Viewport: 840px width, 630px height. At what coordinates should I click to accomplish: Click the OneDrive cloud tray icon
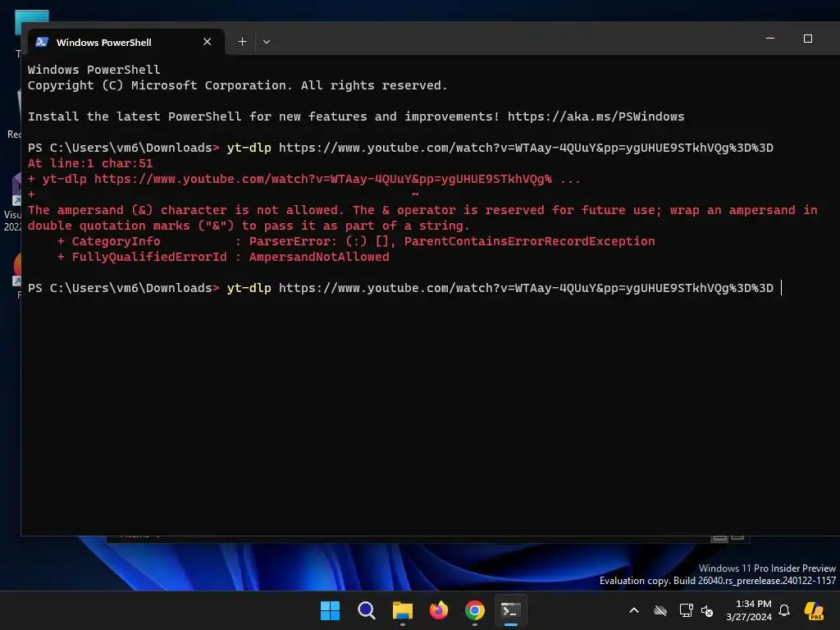pos(660,610)
